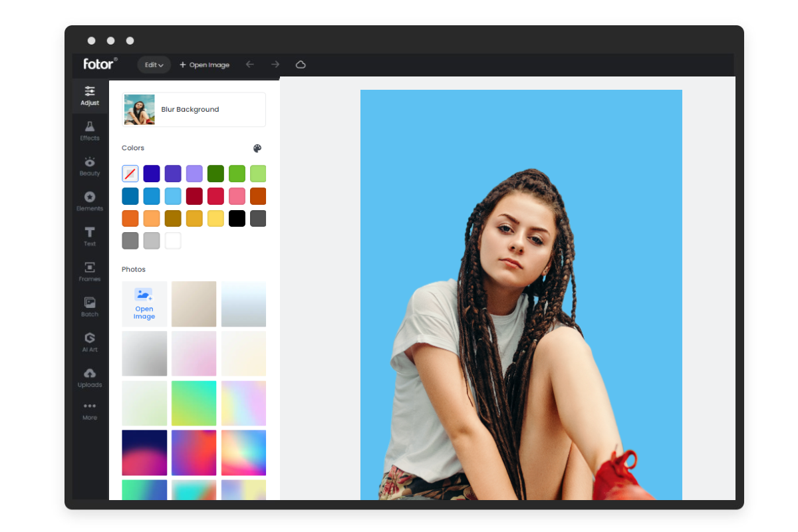Choose the green-yellow gradient photo thumbnail
This screenshot has width=798, height=532.
(194, 403)
